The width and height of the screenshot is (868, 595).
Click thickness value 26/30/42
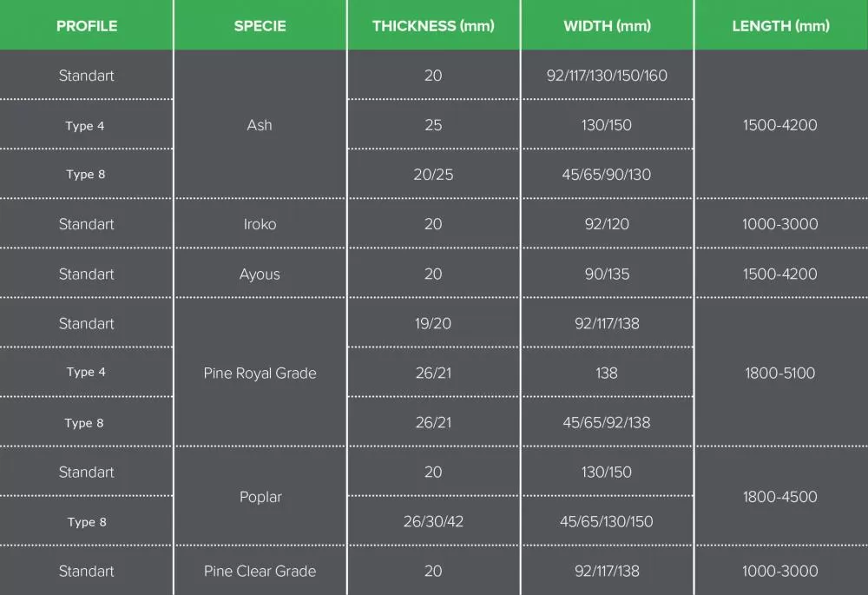[x=433, y=521]
